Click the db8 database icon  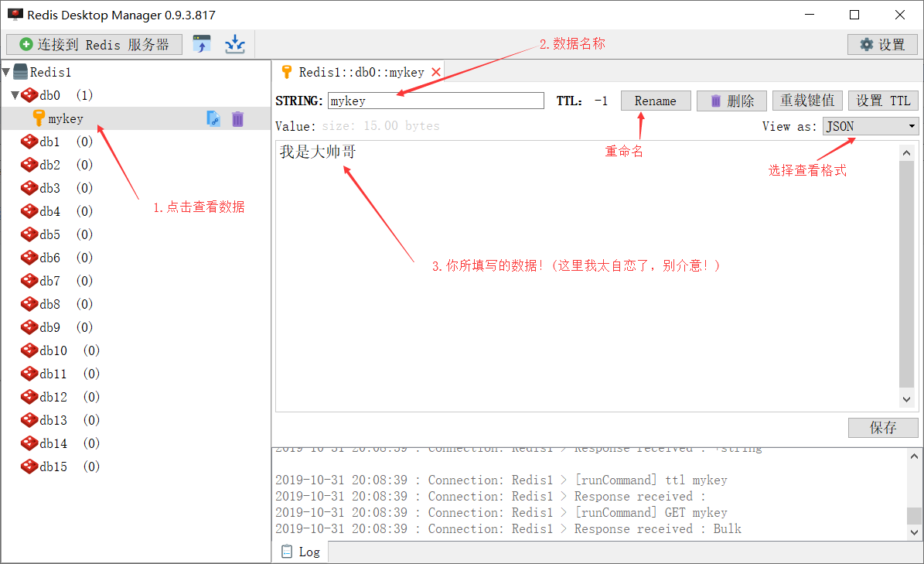[29, 304]
